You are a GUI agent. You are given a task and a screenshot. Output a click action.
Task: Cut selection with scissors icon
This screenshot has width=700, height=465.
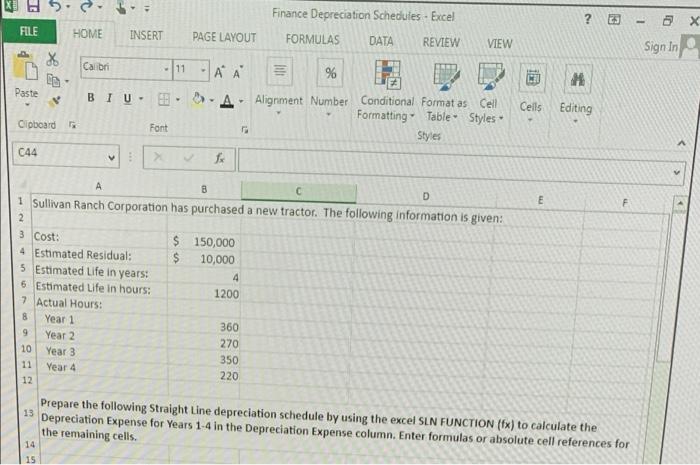coord(52,58)
